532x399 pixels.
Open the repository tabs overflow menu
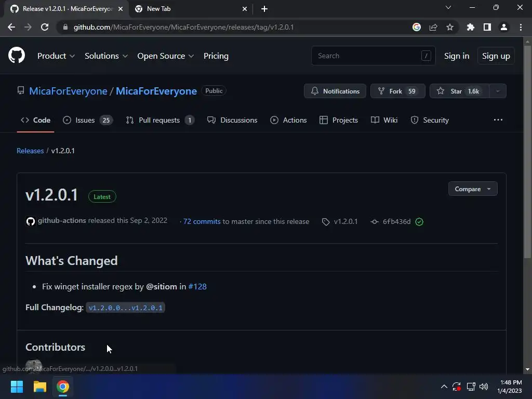(x=498, y=120)
